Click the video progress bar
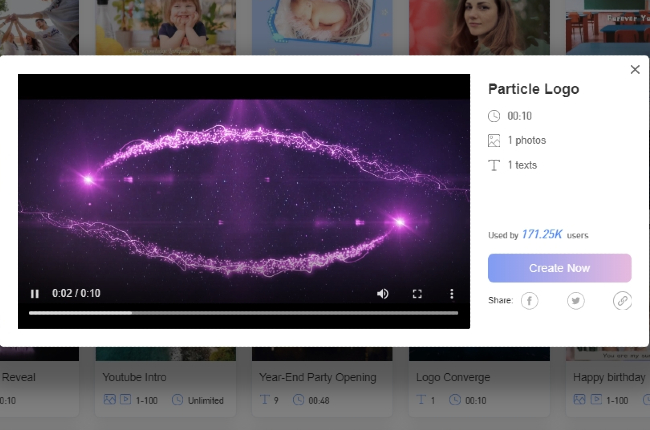Image resolution: width=650 pixels, height=430 pixels. pos(243,313)
